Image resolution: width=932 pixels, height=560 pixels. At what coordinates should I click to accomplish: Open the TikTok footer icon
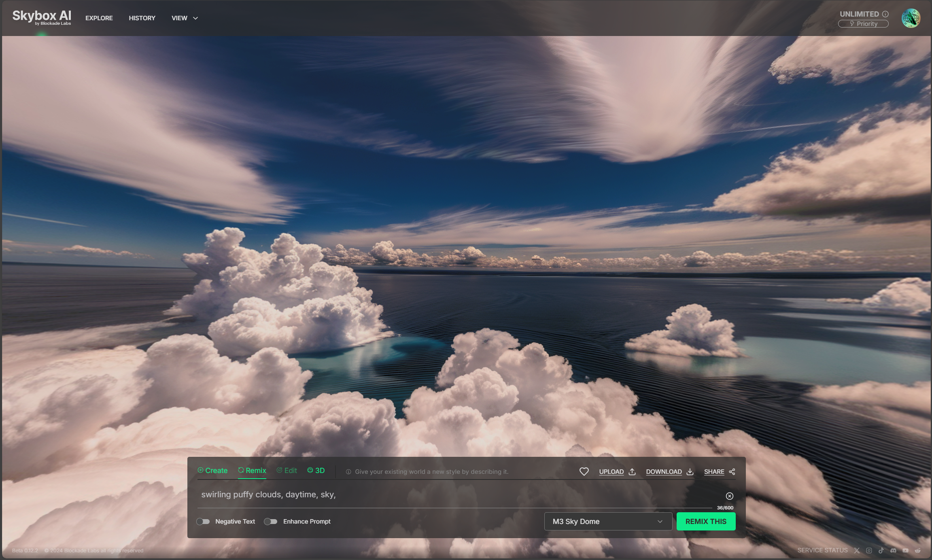pyautogui.click(x=881, y=550)
